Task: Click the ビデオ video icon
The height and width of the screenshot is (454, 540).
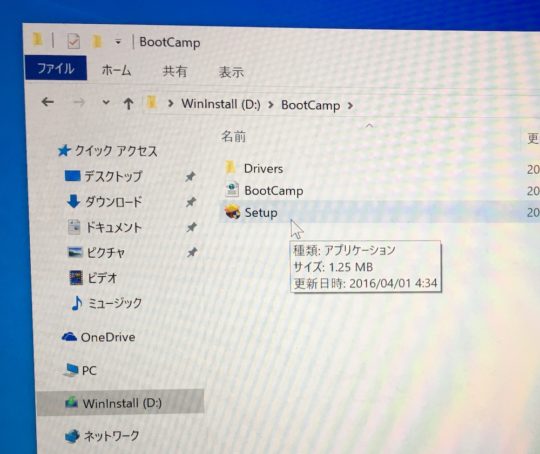Action: click(76, 278)
